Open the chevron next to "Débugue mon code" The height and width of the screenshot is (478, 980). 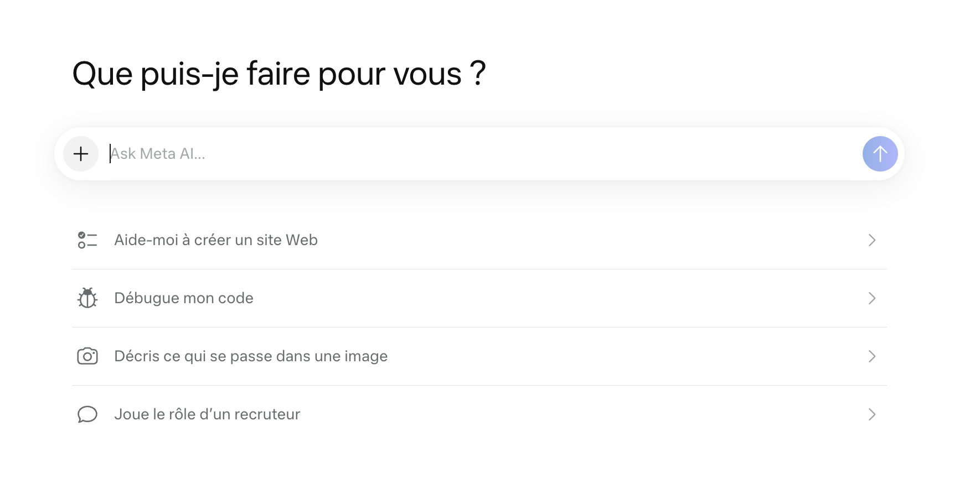[872, 298]
